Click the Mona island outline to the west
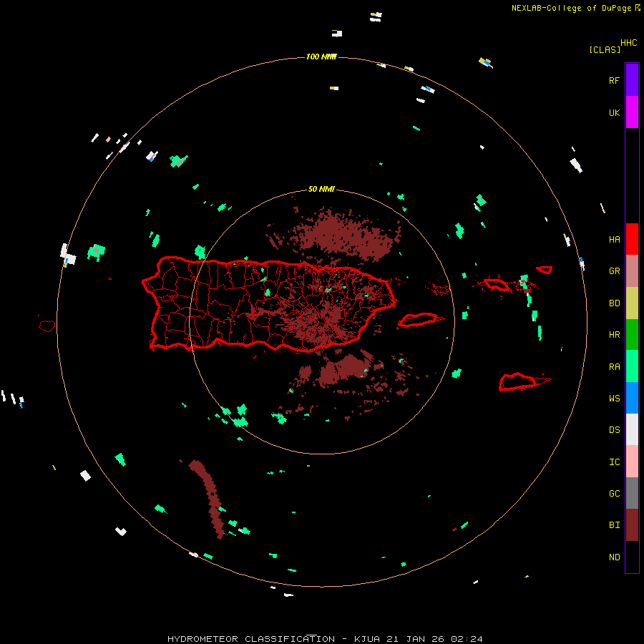This screenshot has width=644, height=644. [47, 326]
